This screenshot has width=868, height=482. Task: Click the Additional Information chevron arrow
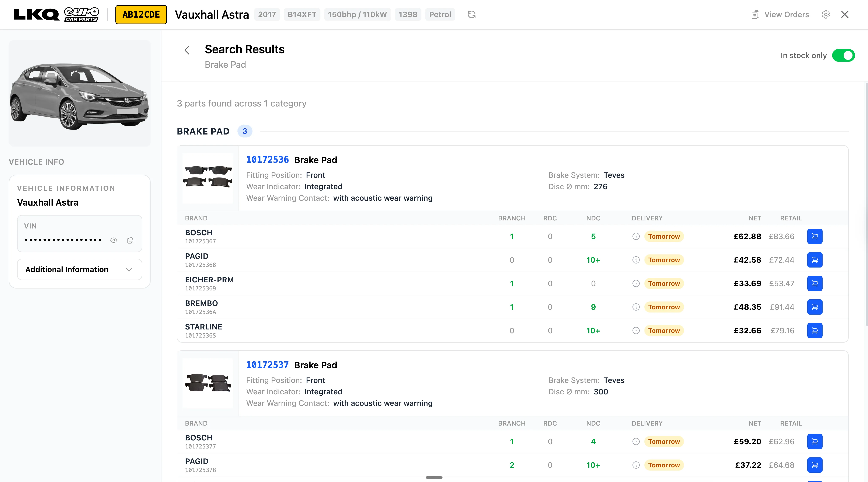click(x=129, y=269)
